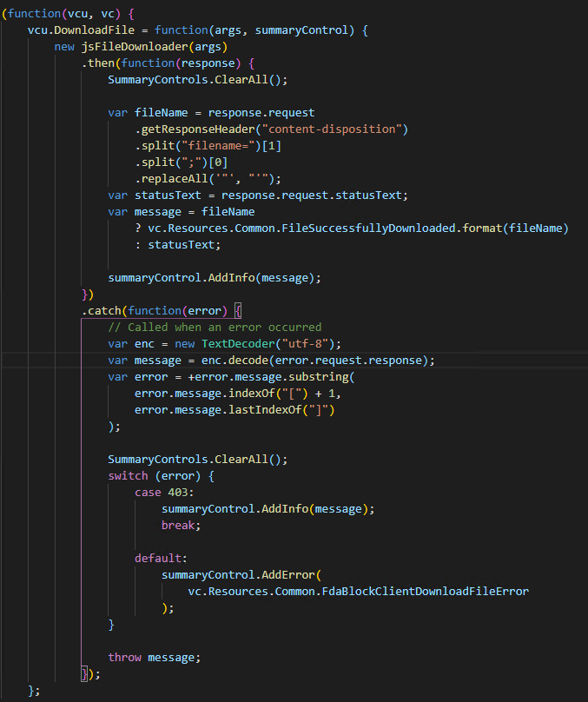
Task: Click 'FdaBlockClientDownloadFileError' resource name
Action: (x=426, y=592)
